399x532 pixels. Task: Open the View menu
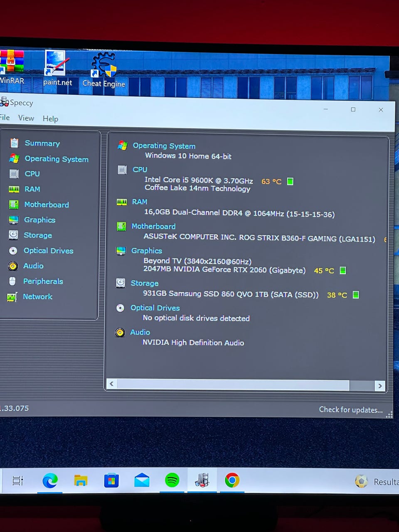pyautogui.click(x=26, y=118)
